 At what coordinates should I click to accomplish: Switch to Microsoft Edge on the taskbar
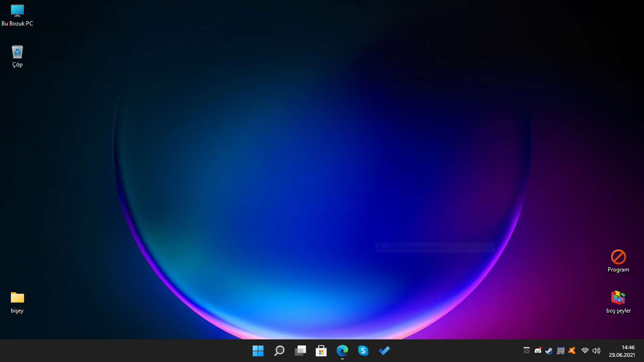[342, 351]
